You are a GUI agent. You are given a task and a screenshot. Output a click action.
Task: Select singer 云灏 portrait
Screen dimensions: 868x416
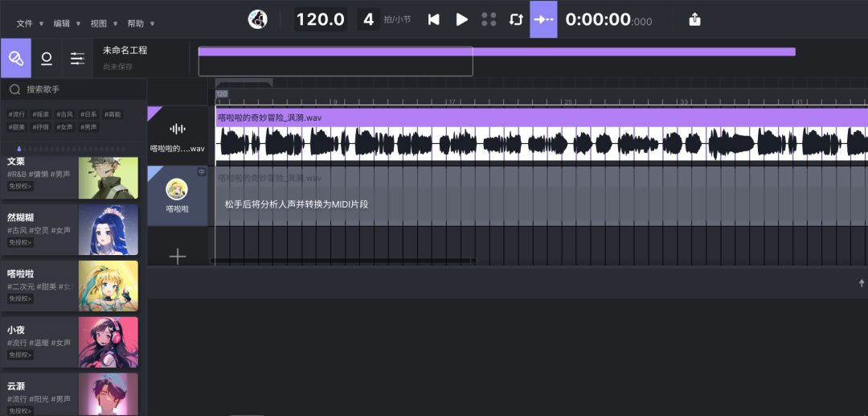coord(108,393)
